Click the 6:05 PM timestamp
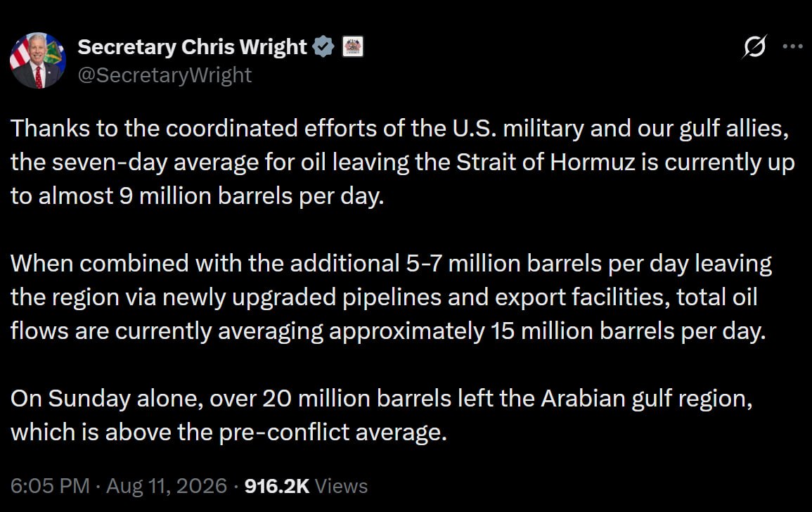 [50, 486]
